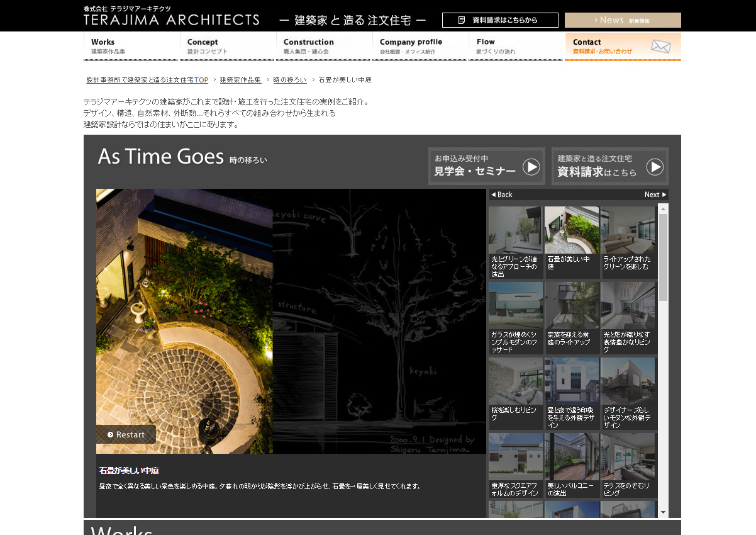The width and height of the screenshot is (756, 535).
Task: Open the 資料請求はこちらから header button
Action: (x=500, y=20)
